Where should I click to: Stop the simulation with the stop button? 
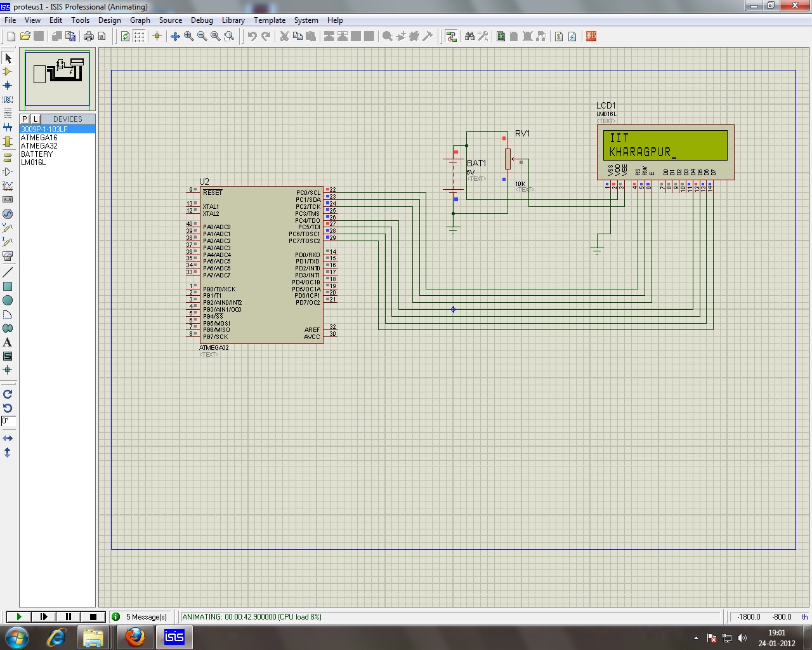pos(93,616)
